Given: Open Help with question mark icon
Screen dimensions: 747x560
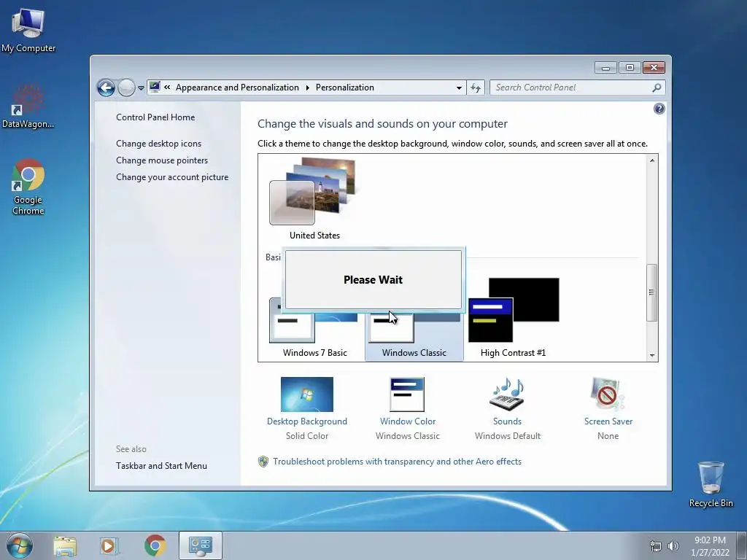Looking at the screenshot, I should coord(659,109).
